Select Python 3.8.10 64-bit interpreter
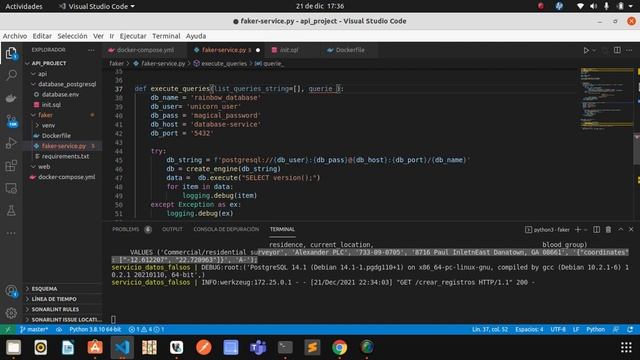 (x=95, y=329)
